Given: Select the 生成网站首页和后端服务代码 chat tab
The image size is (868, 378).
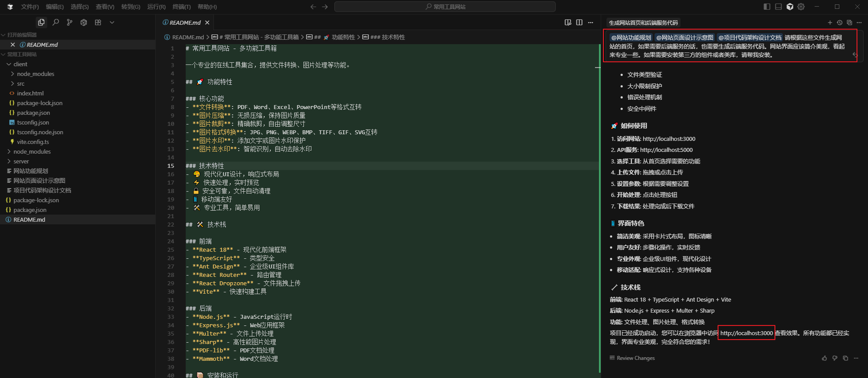Looking at the screenshot, I should pos(643,23).
